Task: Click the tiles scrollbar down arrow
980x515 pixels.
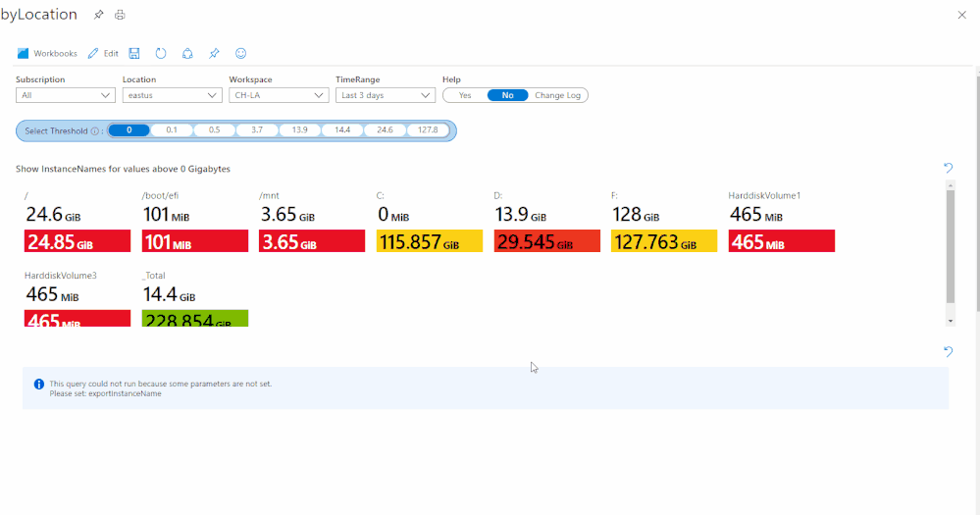Action: 951,321
